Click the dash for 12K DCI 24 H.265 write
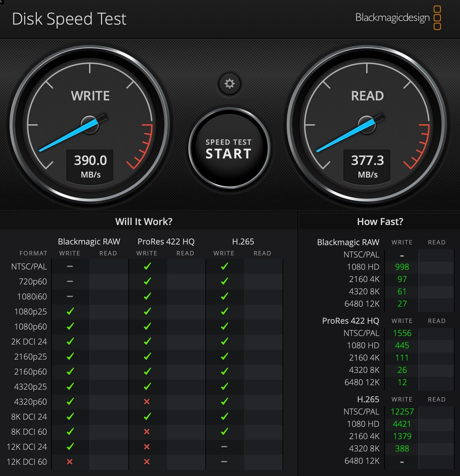 [x=224, y=447]
